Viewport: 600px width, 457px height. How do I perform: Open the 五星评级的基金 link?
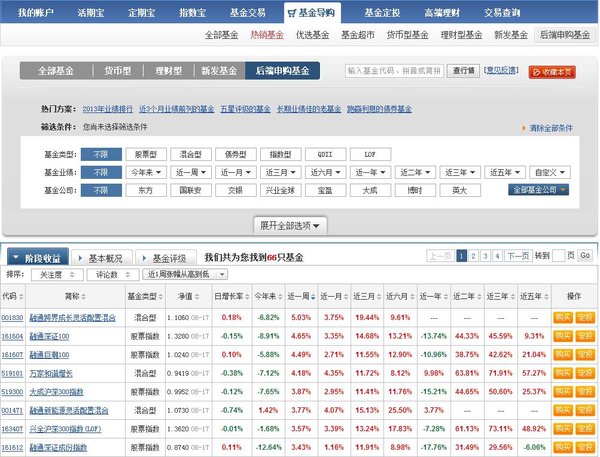245,109
